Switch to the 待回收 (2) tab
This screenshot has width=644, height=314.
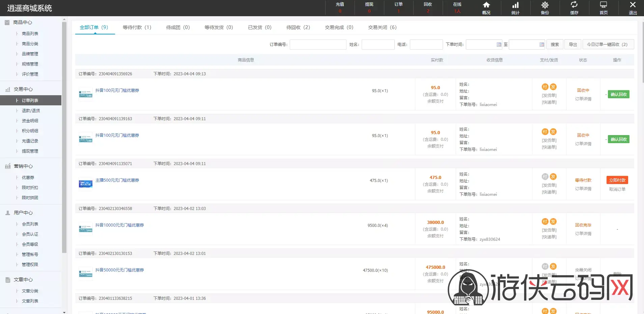[x=298, y=27]
